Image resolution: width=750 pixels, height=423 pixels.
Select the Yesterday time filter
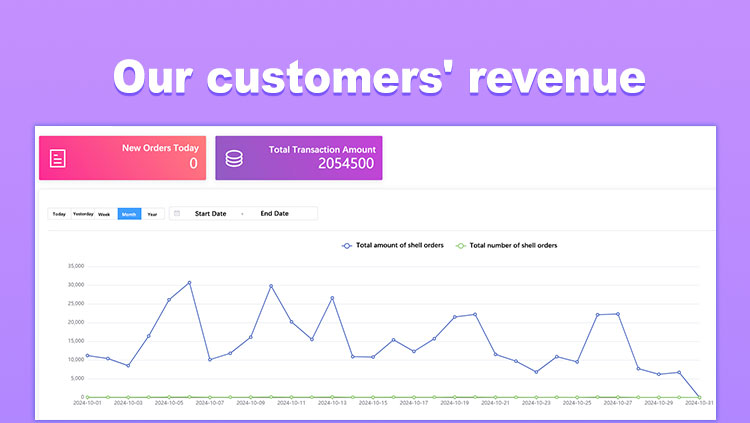tap(82, 214)
